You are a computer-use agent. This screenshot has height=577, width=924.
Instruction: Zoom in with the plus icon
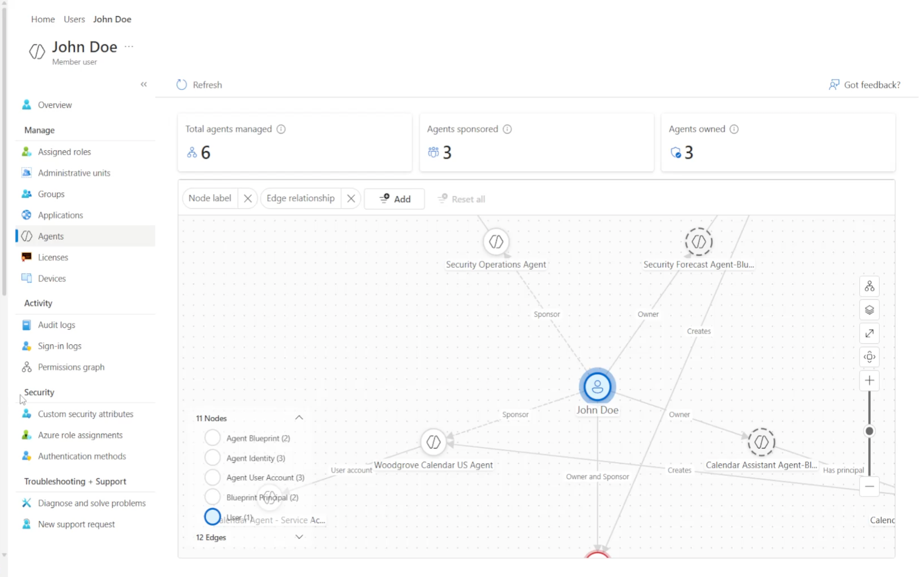point(869,381)
